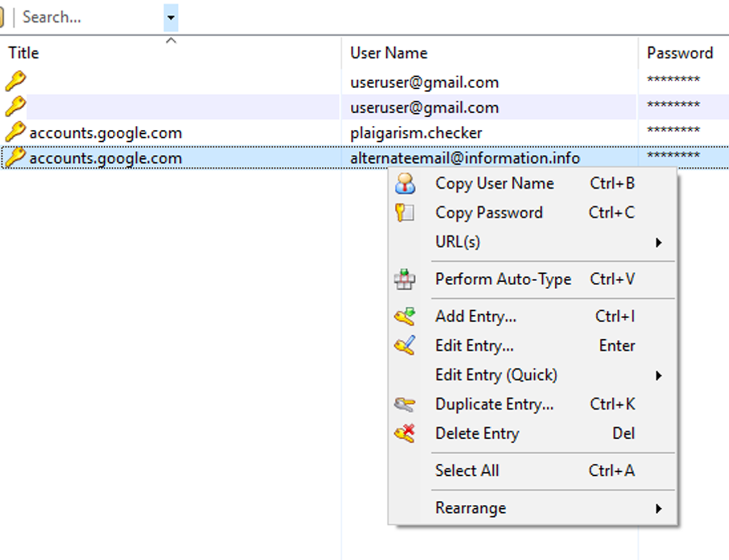Choose Select All from context menu
Image resolution: width=729 pixels, height=560 pixels.
tap(533, 471)
